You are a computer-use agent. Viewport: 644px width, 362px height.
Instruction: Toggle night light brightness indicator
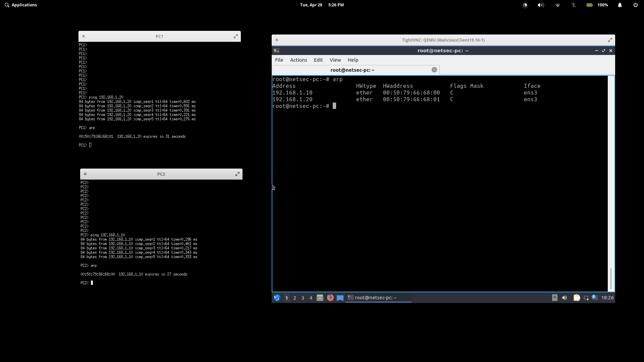525,5
